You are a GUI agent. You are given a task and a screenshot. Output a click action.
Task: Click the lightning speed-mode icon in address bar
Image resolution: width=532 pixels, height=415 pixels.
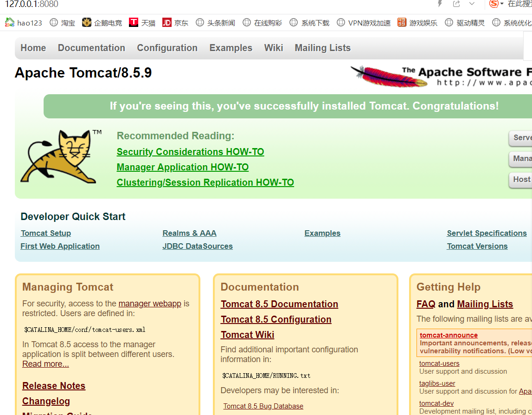(x=440, y=4)
